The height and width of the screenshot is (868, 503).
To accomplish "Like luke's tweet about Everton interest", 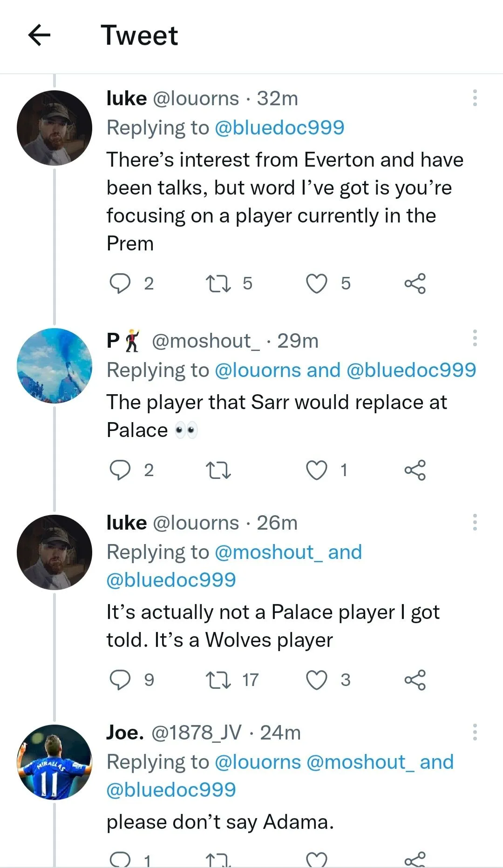I will point(317,283).
